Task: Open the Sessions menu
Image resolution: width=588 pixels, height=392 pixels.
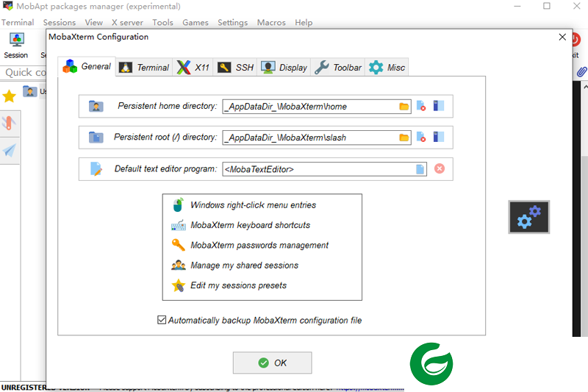Action: tap(60, 23)
